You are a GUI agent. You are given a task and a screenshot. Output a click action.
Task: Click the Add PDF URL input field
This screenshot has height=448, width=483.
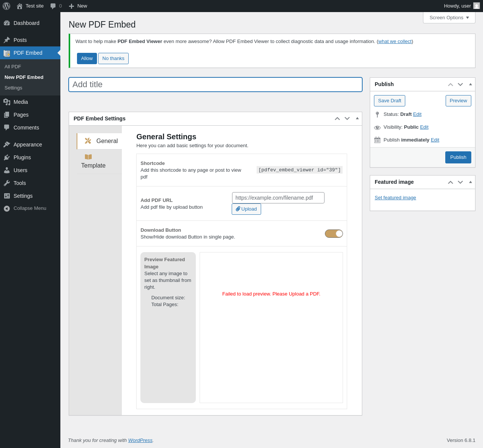tap(278, 198)
